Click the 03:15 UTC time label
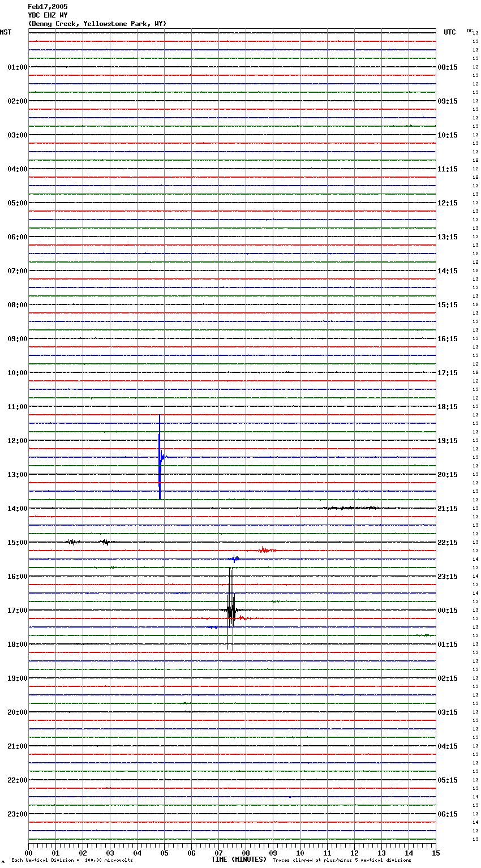The image size is (481, 868). pyautogui.click(x=448, y=712)
